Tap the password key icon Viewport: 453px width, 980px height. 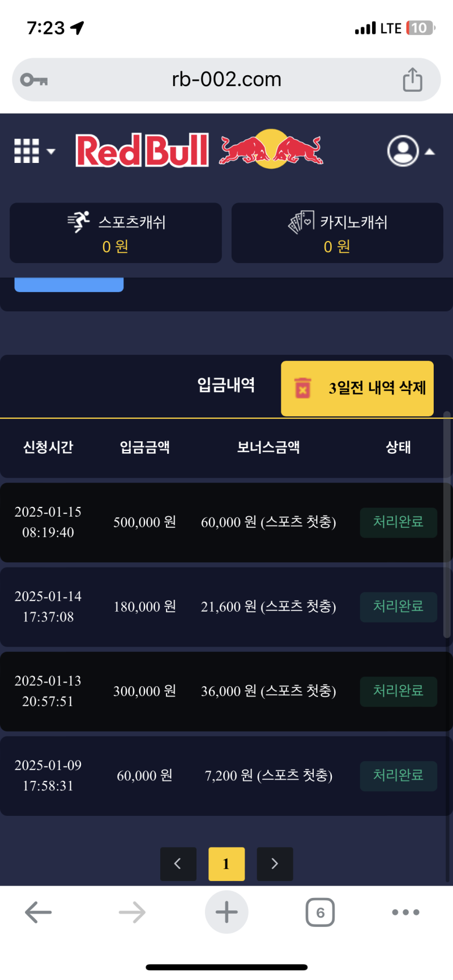[x=34, y=80]
